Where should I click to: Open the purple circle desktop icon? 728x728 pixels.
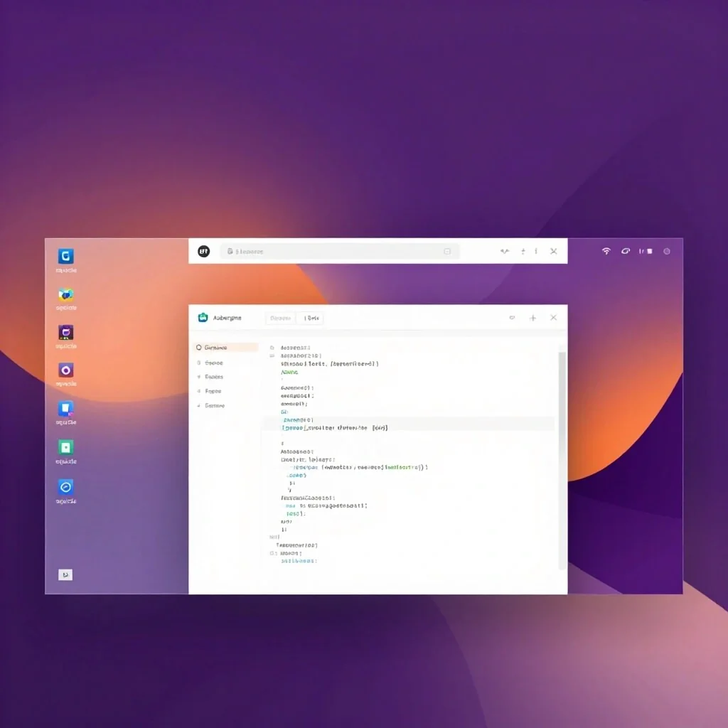pos(66,370)
